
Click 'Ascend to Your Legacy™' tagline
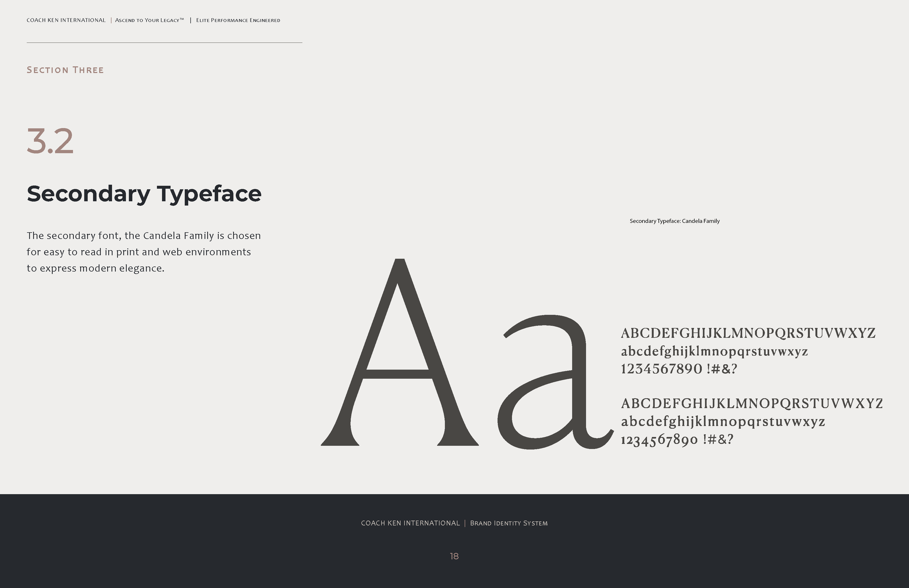coord(149,20)
